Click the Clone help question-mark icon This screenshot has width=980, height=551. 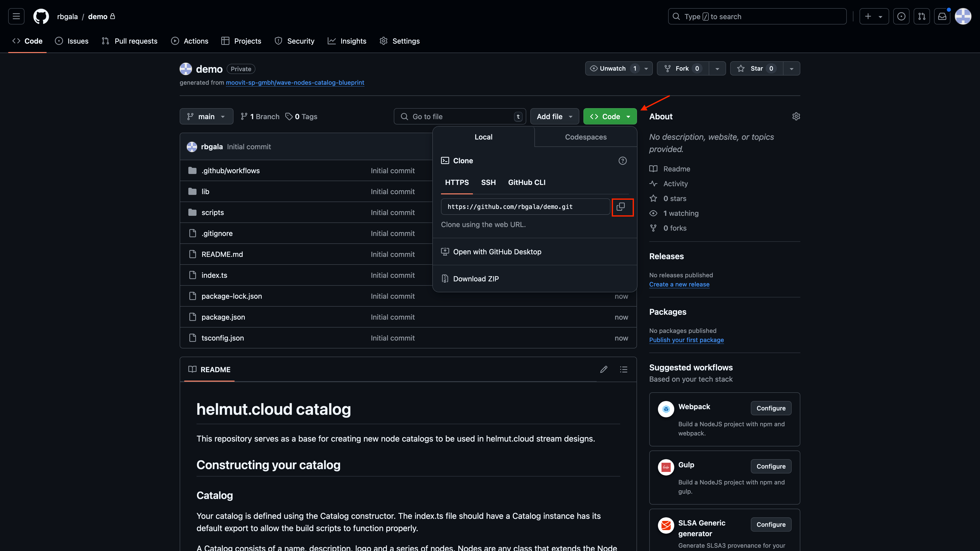tap(622, 160)
